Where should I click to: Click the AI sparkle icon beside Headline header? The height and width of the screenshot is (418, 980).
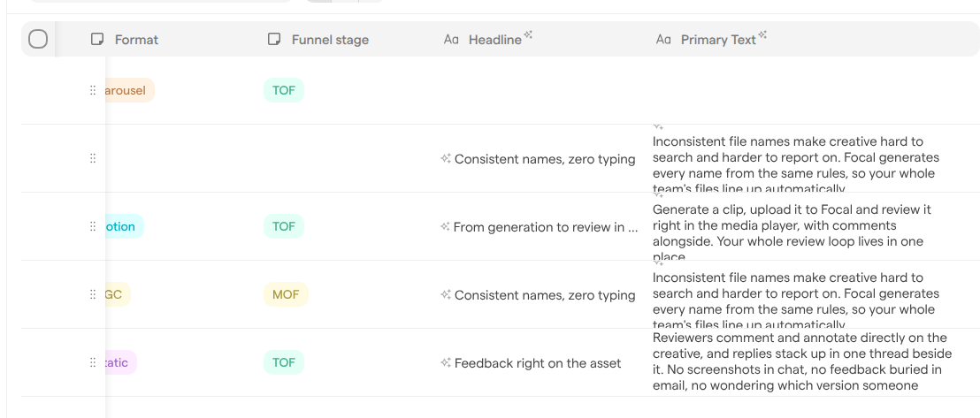click(x=528, y=35)
